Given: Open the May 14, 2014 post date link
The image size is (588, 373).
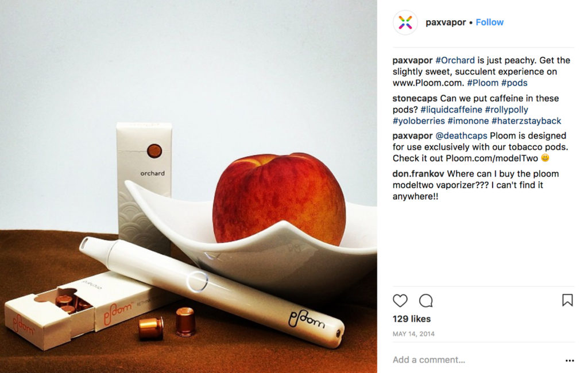Looking at the screenshot, I should [x=413, y=334].
